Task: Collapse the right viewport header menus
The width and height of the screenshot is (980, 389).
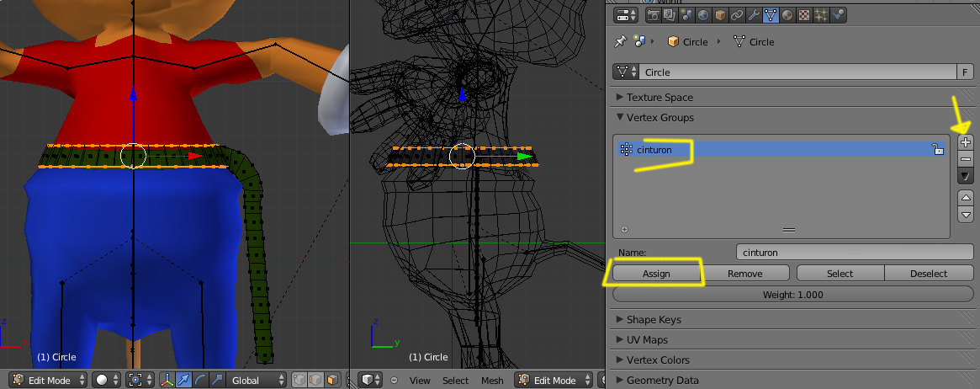Action: (x=394, y=380)
